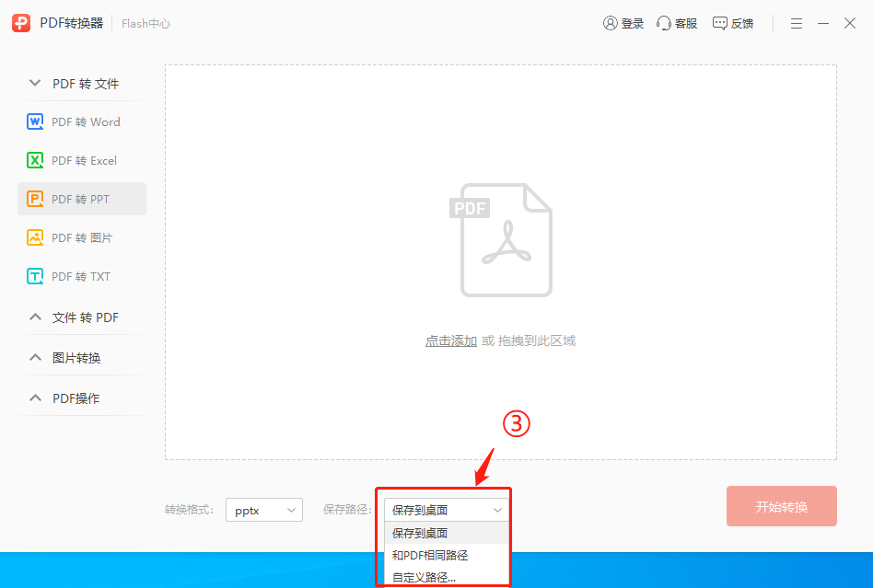Click the PDF转换器 app logo
873x588 pixels.
21,23
